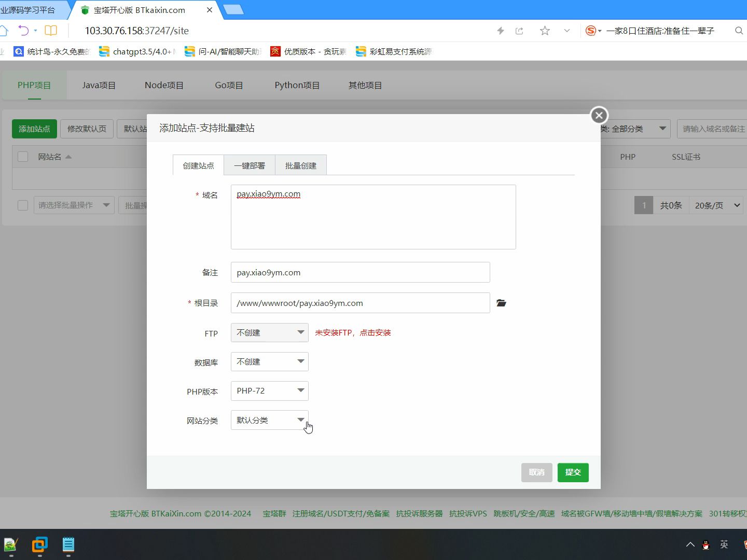The height and width of the screenshot is (560, 747).
Task: Switch to the 一键部署 tab
Action: click(250, 165)
